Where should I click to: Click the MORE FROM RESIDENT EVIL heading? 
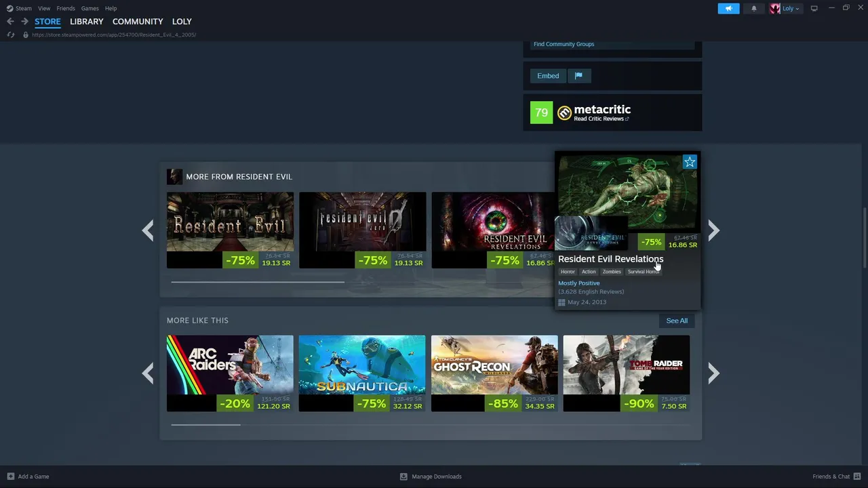coord(239,177)
